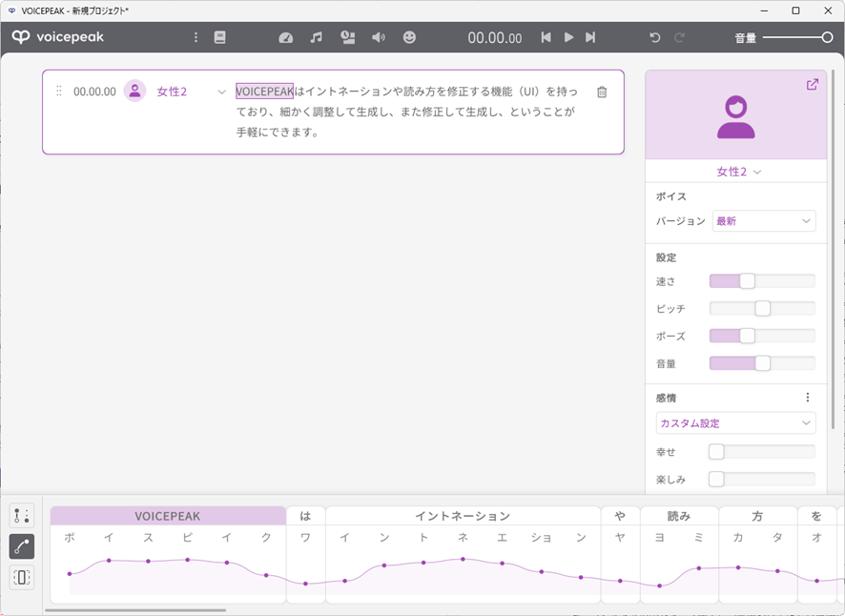The width and height of the screenshot is (845, 616).
Task: Expand the カスタム設定 emotion preset dropdown
Action: tap(735, 422)
